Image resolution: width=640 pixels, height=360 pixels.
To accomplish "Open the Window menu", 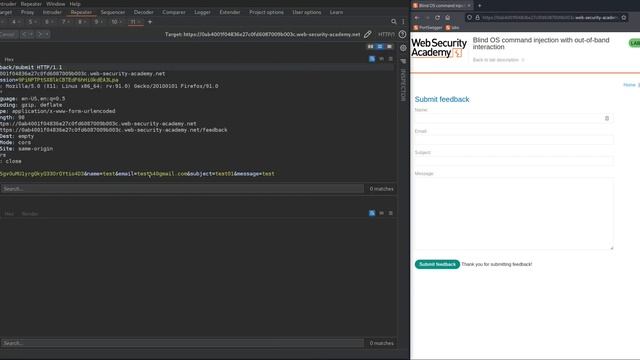I will click(x=56, y=4).
